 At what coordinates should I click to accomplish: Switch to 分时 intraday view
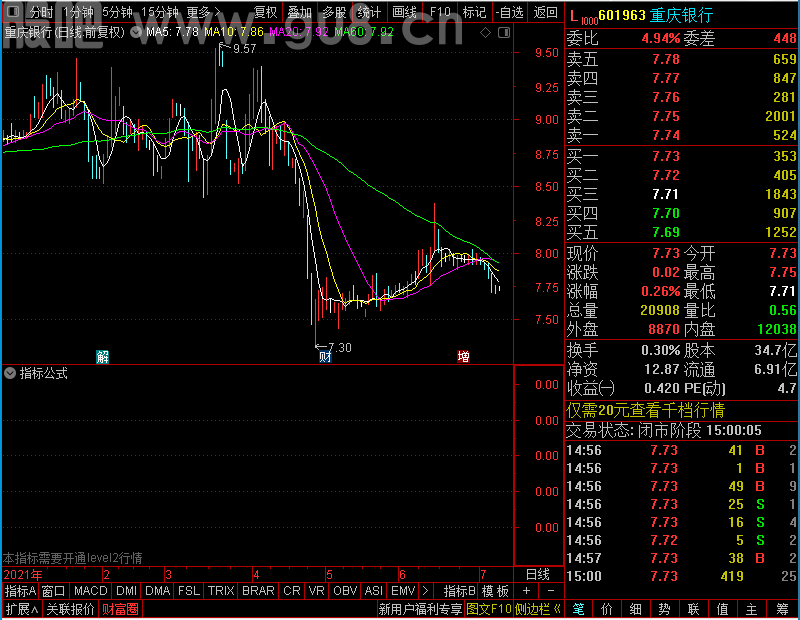41,12
